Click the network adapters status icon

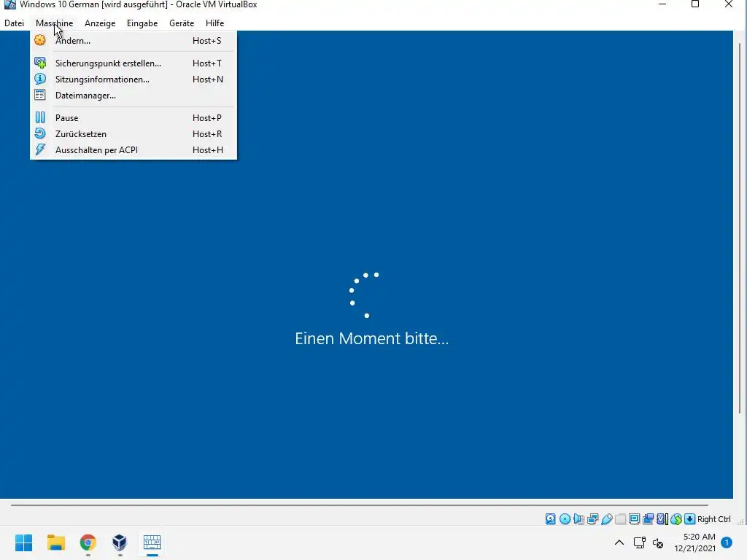coord(592,519)
